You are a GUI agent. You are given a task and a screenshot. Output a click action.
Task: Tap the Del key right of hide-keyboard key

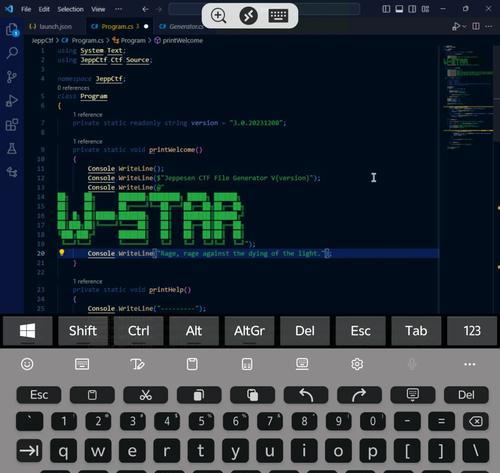(x=466, y=395)
